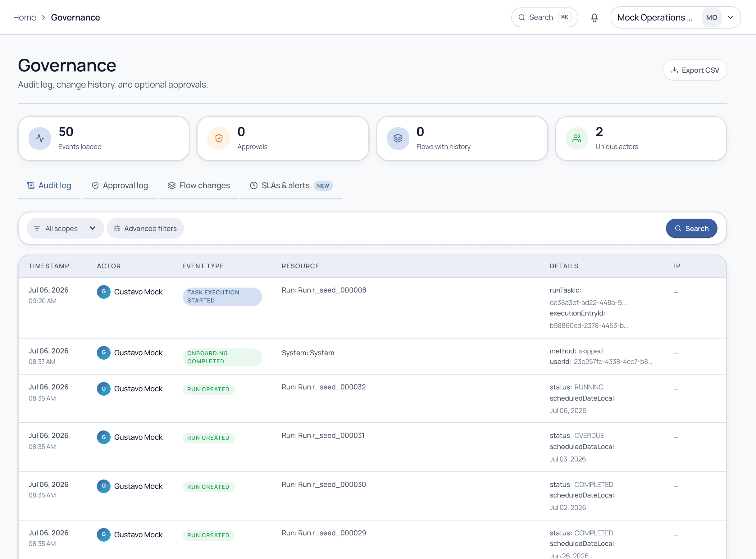The width and height of the screenshot is (756, 559).
Task: Click the ⌘K shortcut badge
Action: click(x=564, y=17)
